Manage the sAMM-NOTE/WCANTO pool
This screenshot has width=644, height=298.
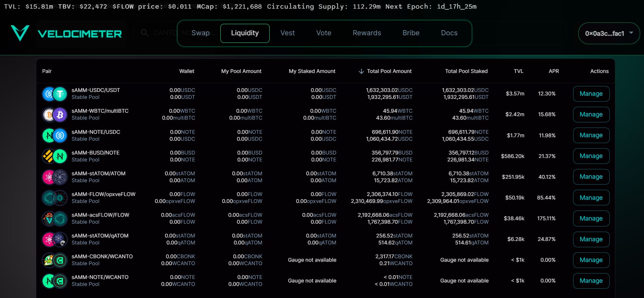point(591,281)
